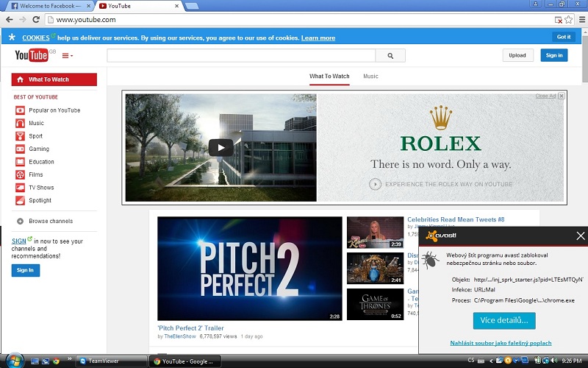Close the YouTube browser tab
The width and height of the screenshot is (588, 368).
176,6
